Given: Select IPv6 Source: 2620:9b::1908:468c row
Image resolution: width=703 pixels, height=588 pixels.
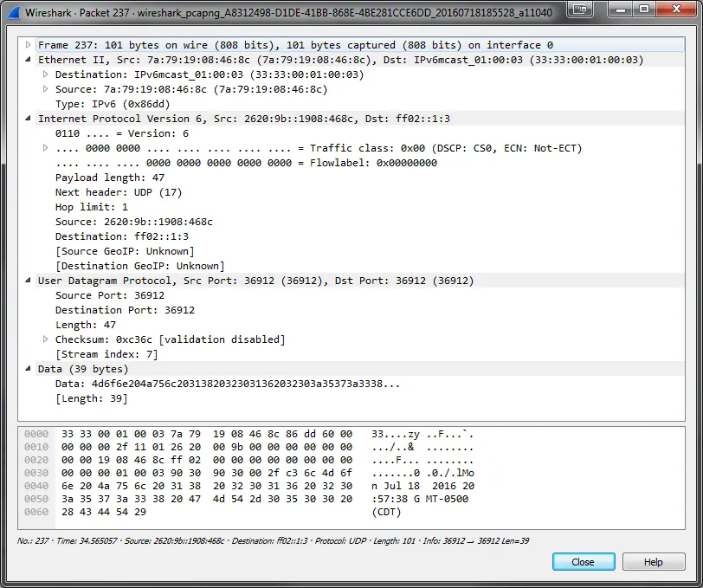Looking at the screenshot, I should click(x=134, y=222).
